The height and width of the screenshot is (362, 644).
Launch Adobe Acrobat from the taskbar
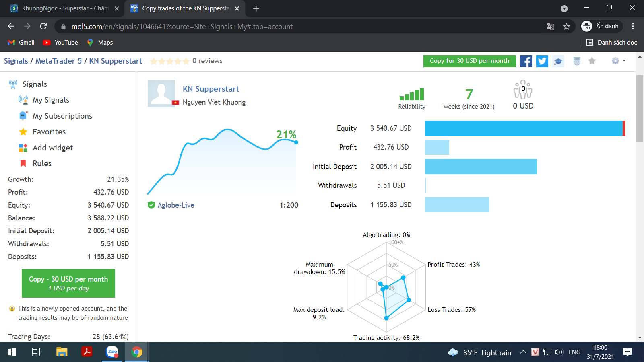point(87,352)
